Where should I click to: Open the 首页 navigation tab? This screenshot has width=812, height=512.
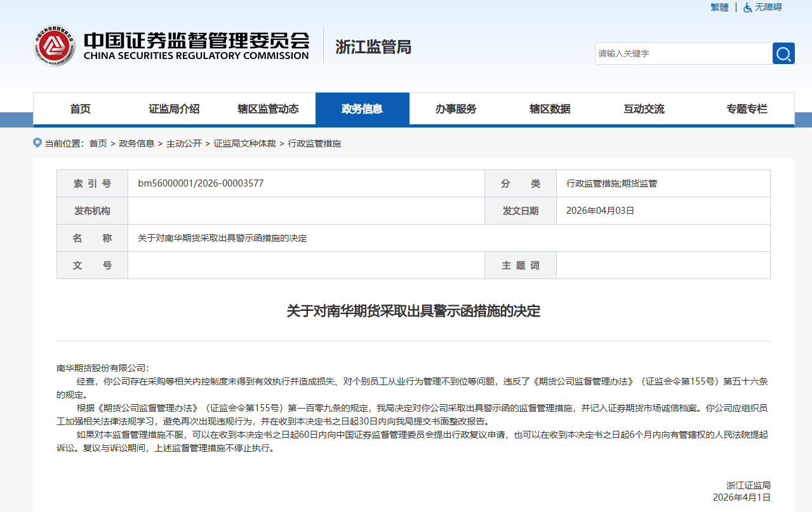tap(80, 109)
